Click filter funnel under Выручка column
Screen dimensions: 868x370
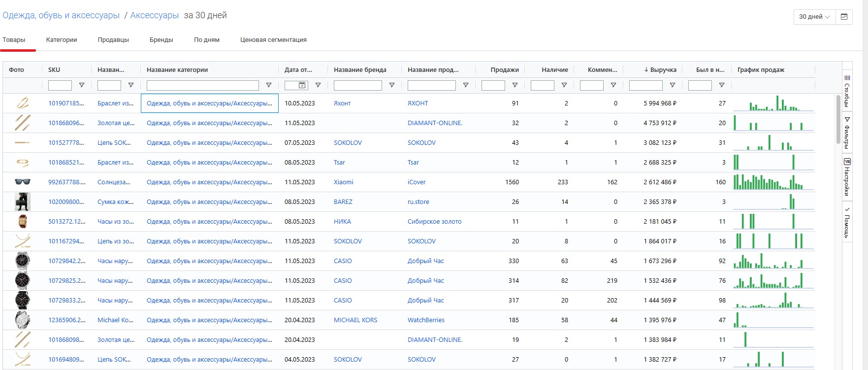tap(673, 85)
